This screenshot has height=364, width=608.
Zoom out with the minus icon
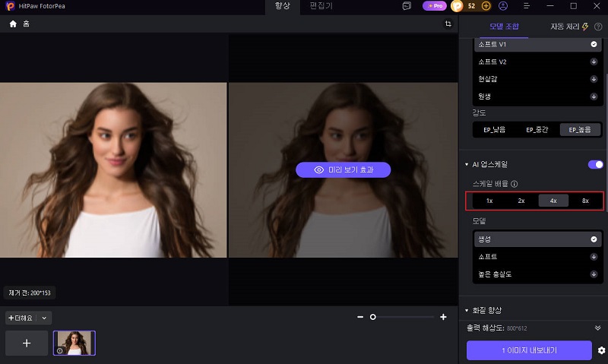click(x=360, y=317)
